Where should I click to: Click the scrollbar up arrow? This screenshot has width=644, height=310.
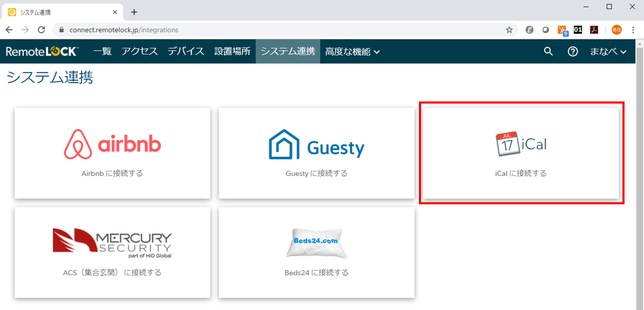[640, 44]
